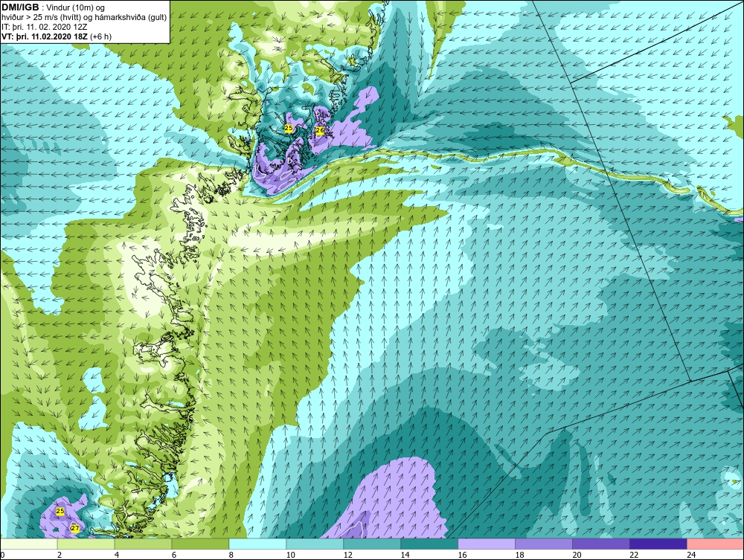
Task: Click the dark teal 14–16 m/s legend swatch
Action: pyautogui.click(x=429, y=544)
